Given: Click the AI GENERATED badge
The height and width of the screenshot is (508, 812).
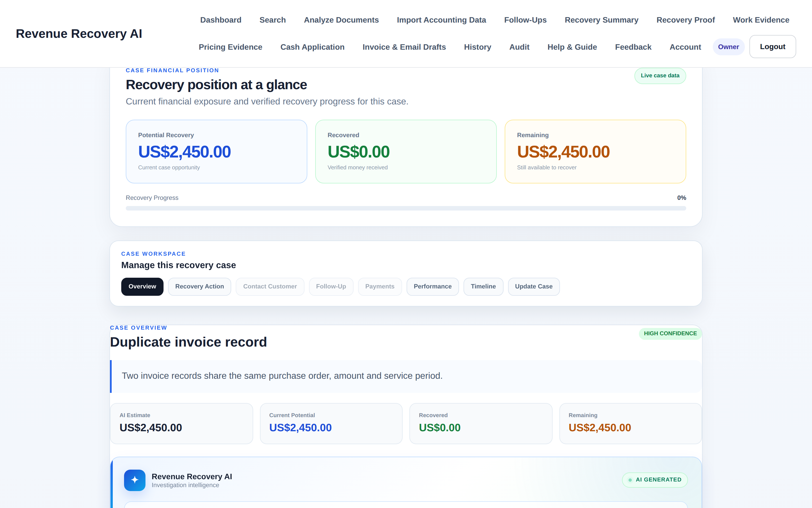Looking at the screenshot, I should [655, 480].
